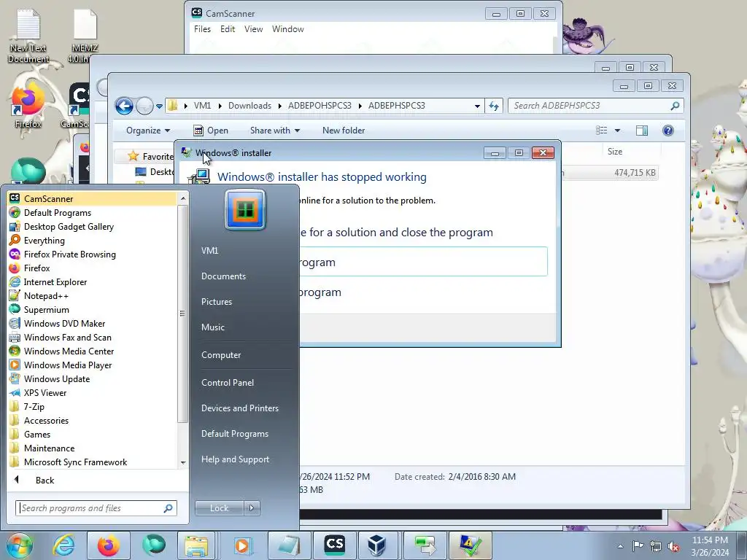Open Windows Update
The height and width of the screenshot is (560, 747).
pos(92,378)
